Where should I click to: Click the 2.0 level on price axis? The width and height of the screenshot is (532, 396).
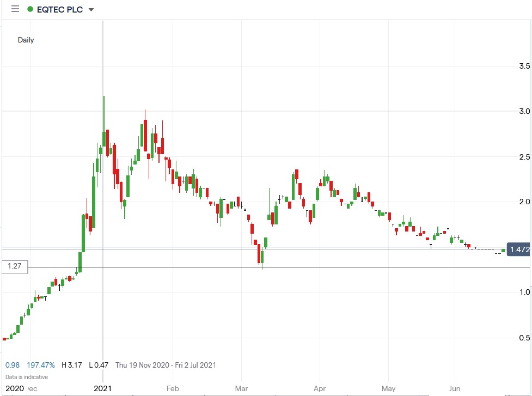pyautogui.click(x=525, y=202)
